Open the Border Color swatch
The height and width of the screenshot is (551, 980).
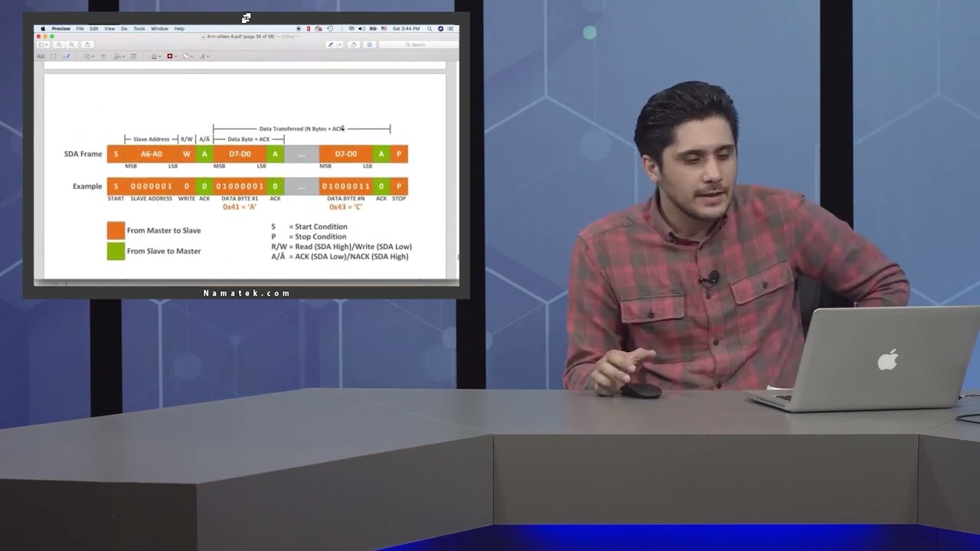pyautogui.click(x=170, y=57)
